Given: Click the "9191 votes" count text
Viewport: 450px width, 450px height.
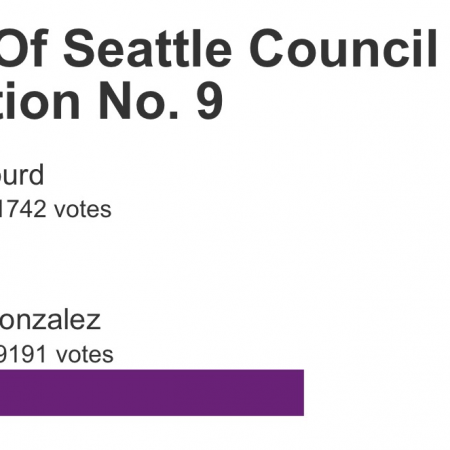Looking at the screenshot, I should [56, 354].
